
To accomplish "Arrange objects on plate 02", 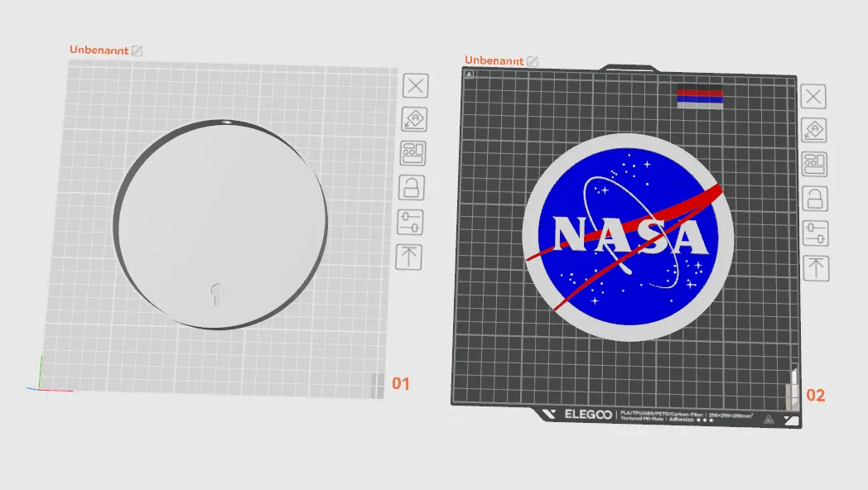I will click(813, 163).
